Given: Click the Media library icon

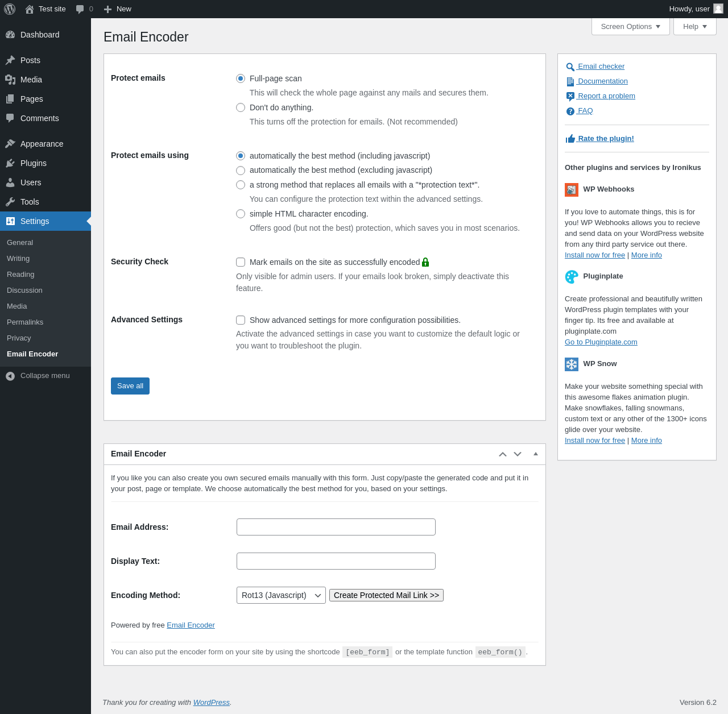Looking at the screenshot, I should (10, 80).
